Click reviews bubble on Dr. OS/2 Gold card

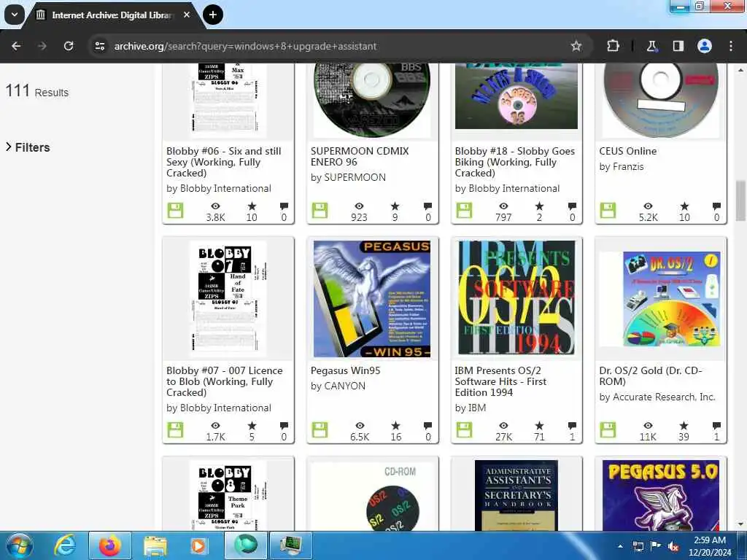click(x=716, y=425)
